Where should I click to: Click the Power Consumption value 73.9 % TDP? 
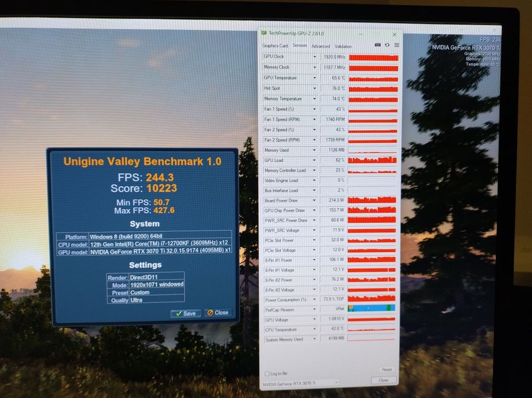click(332, 299)
